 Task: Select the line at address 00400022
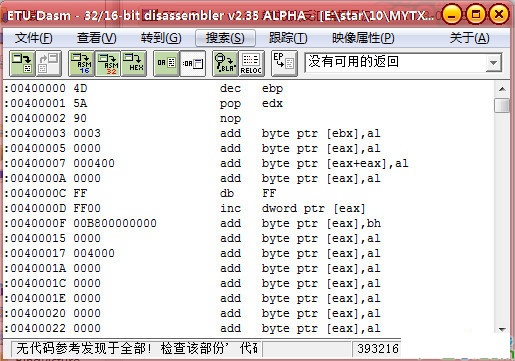coord(248,328)
